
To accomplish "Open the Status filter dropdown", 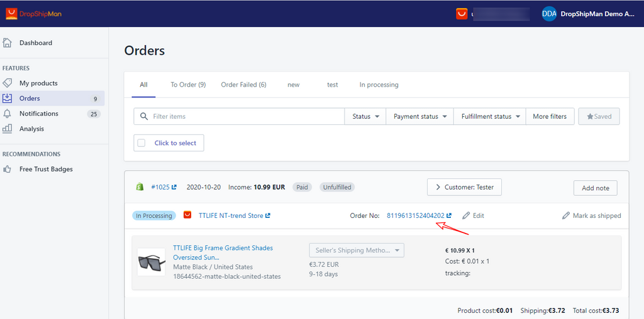I will point(365,116).
